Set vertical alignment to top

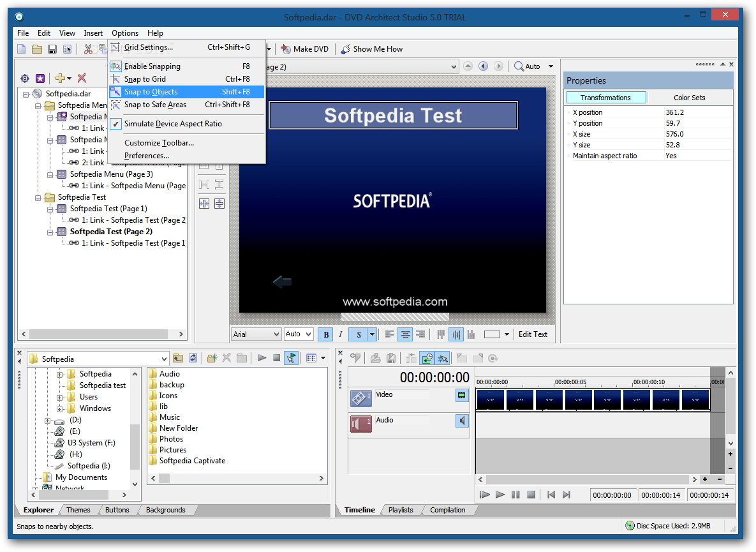coord(441,334)
